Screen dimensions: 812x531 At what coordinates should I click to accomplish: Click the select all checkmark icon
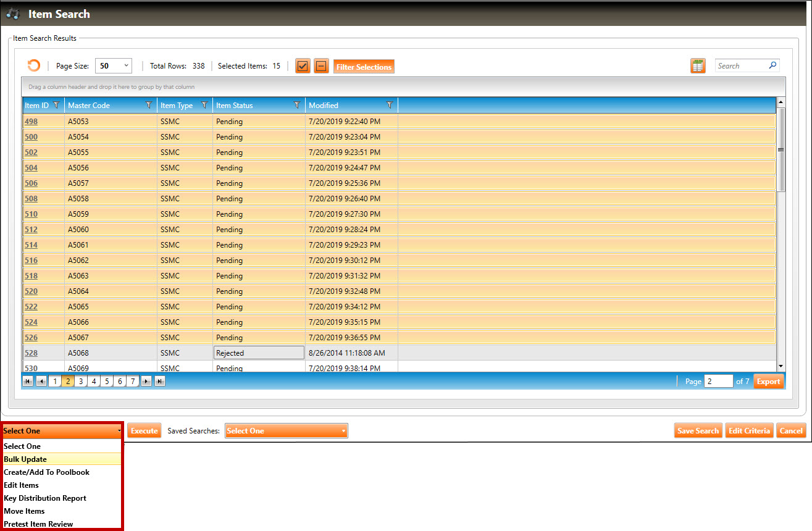303,66
